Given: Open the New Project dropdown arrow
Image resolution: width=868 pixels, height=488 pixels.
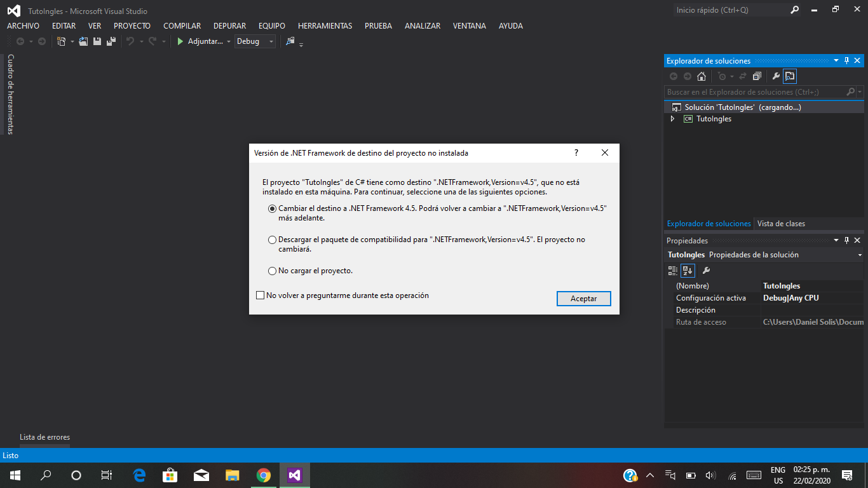Looking at the screenshot, I should click(72, 42).
